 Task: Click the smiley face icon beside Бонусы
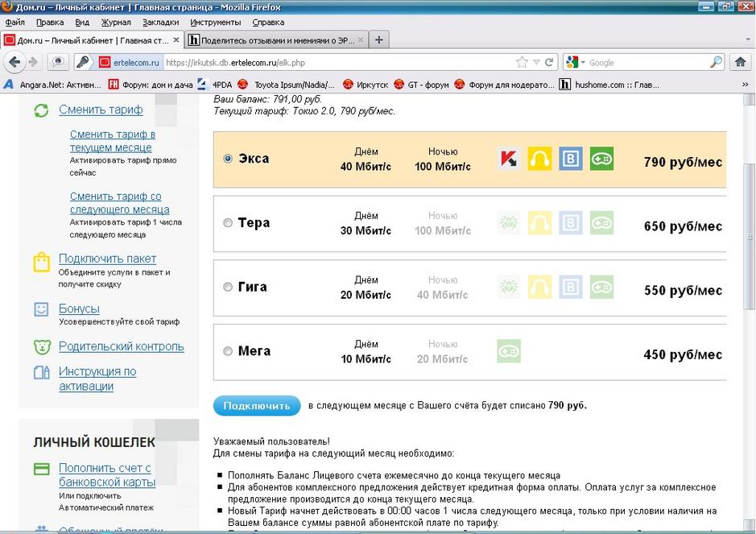pos(42,309)
